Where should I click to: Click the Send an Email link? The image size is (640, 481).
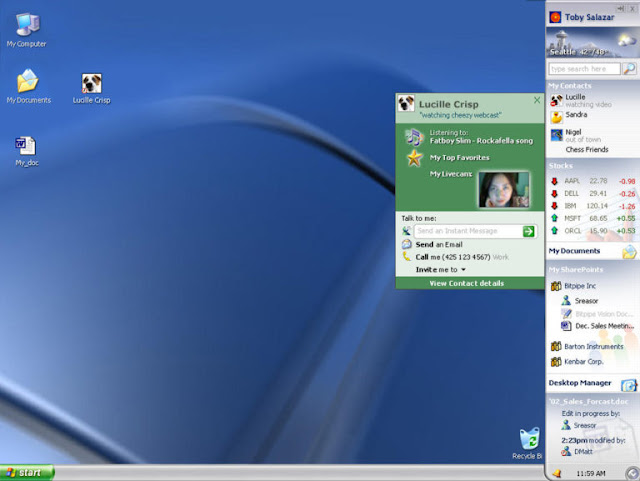pyautogui.click(x=439, y=245)
